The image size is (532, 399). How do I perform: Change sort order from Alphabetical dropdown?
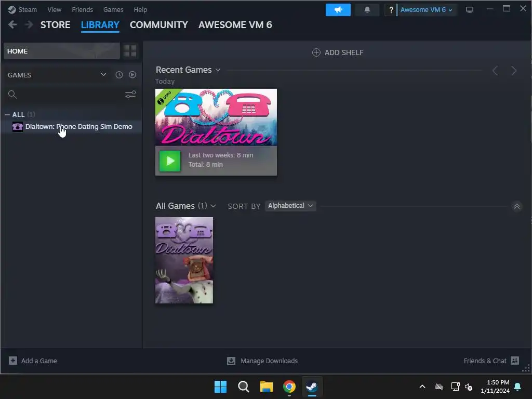(x=290, y=206)
